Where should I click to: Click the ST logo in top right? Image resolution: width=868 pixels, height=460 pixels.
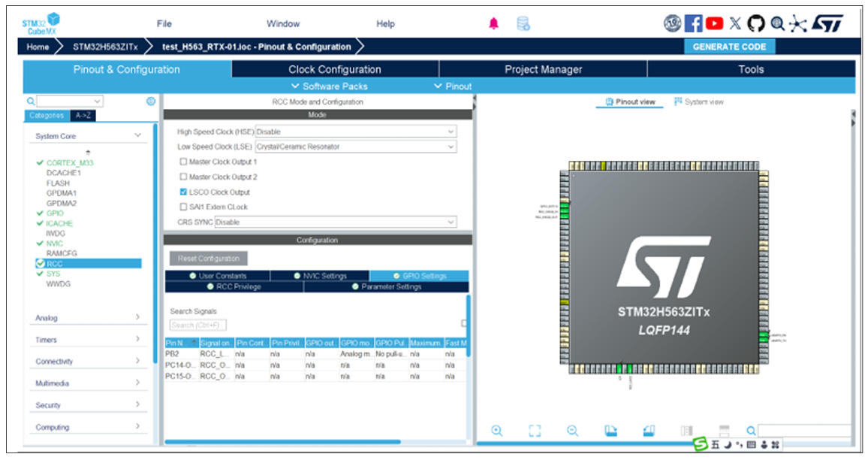pos(827,23)
